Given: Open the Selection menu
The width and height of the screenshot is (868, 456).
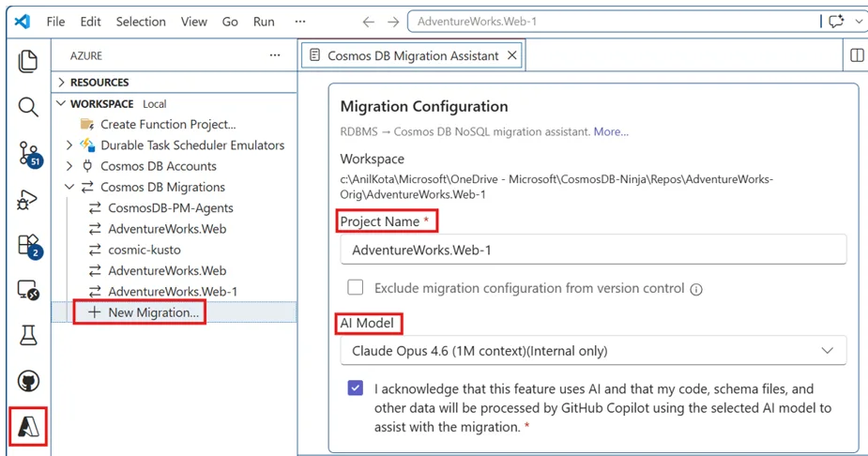Looking at the screenshot, I should [141, 22].
